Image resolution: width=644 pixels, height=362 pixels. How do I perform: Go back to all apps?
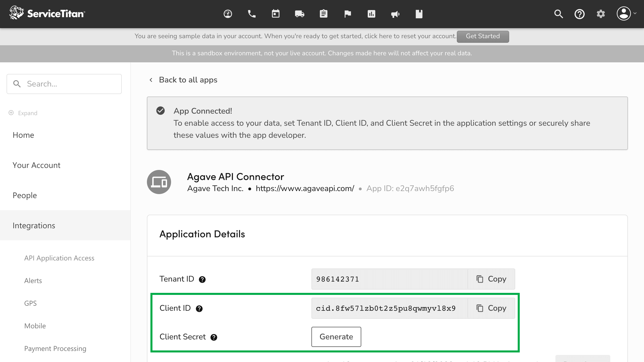point(188,80)
